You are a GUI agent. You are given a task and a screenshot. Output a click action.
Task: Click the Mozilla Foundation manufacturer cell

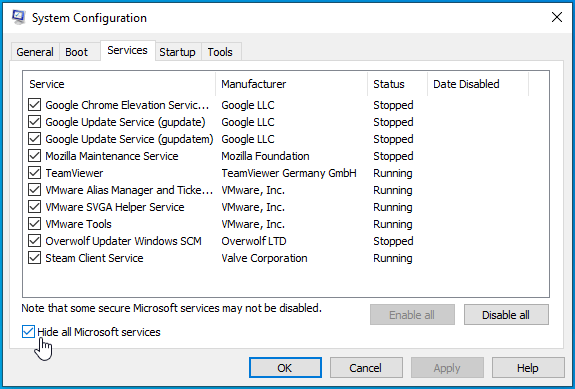(265, 156)
